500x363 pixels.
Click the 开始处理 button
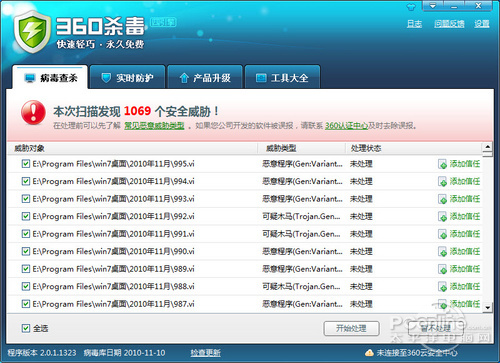tap(351, 328)
